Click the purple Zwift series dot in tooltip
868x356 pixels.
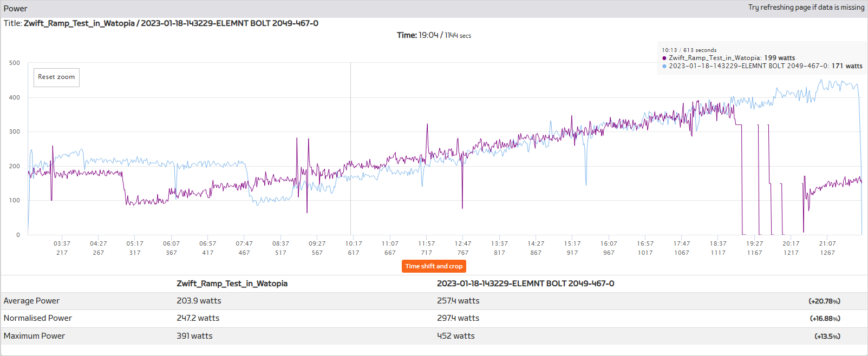(664, 58)
